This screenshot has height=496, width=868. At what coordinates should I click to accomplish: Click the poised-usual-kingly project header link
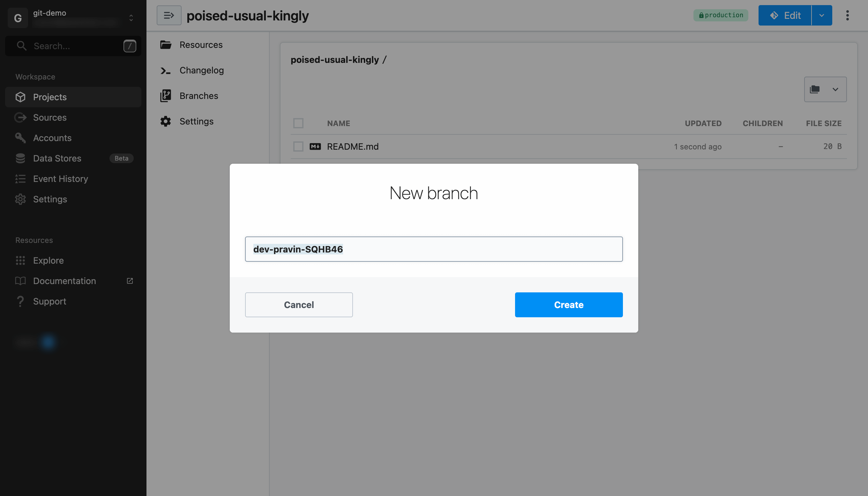[247, 15]
